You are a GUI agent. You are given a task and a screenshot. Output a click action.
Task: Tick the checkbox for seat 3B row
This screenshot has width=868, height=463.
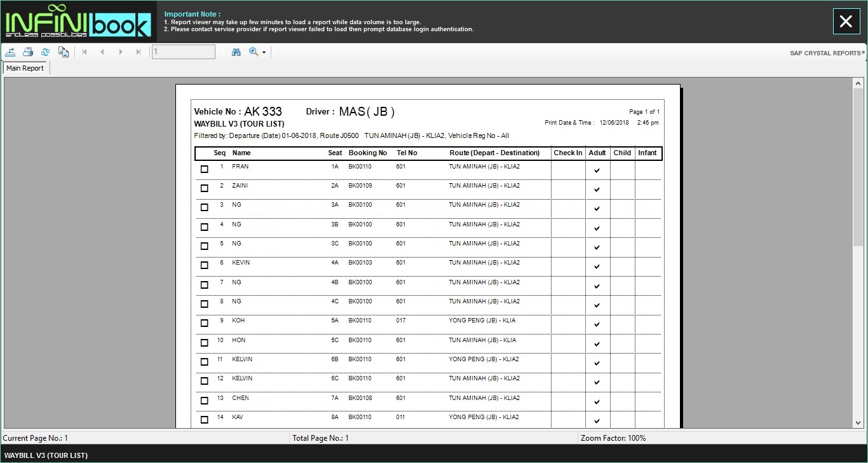point(204,227)
